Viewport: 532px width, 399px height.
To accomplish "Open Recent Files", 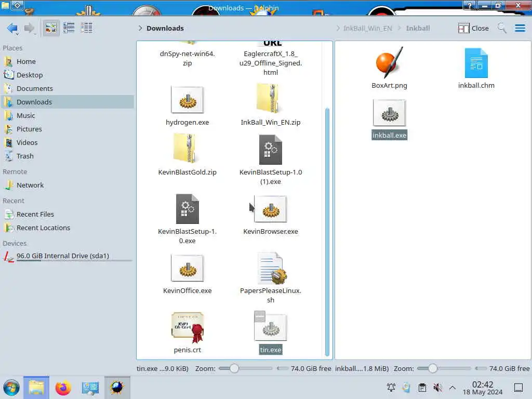I will point(68,214).
